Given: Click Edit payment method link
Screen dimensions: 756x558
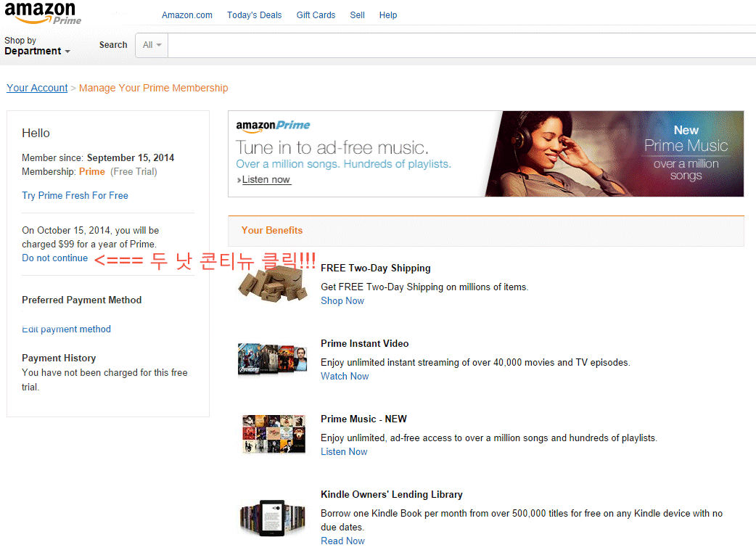Looking at the screenshot, I should tap(66, 329).
